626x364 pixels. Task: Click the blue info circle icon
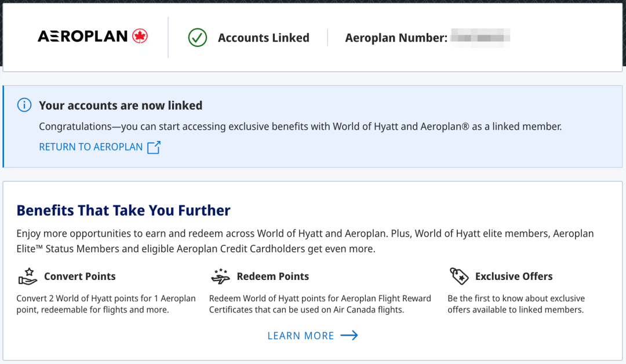pos(24,105)
